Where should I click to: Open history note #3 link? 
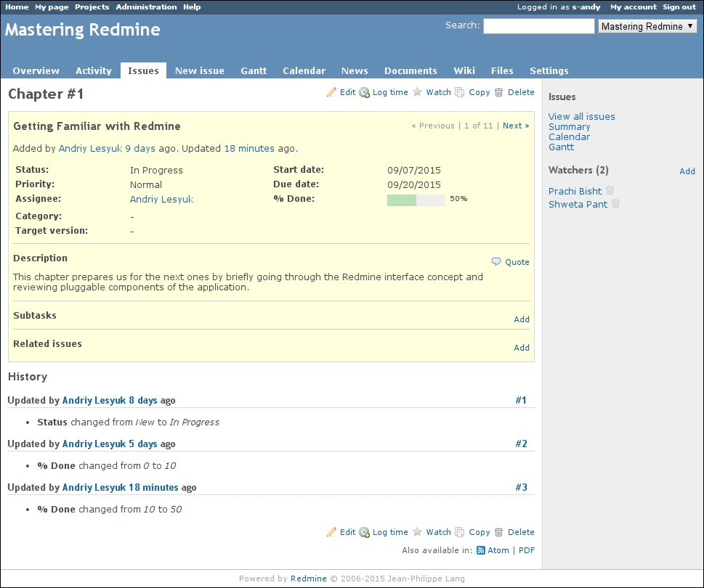521,487
